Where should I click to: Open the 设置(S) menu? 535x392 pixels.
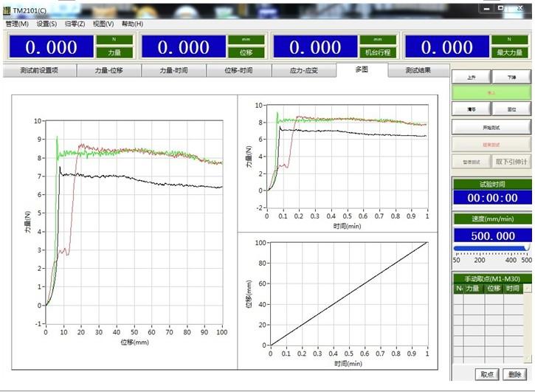(x=46, y=24)
